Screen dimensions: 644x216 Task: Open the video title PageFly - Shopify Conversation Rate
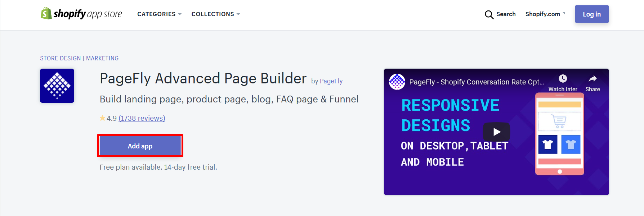coord(477,82)
